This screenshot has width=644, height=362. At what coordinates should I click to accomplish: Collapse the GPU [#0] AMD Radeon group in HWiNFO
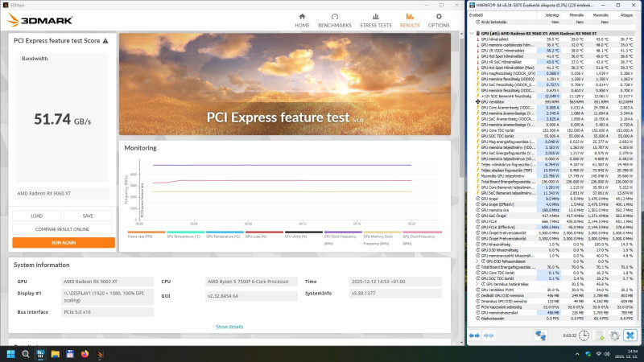click(472, 33)
